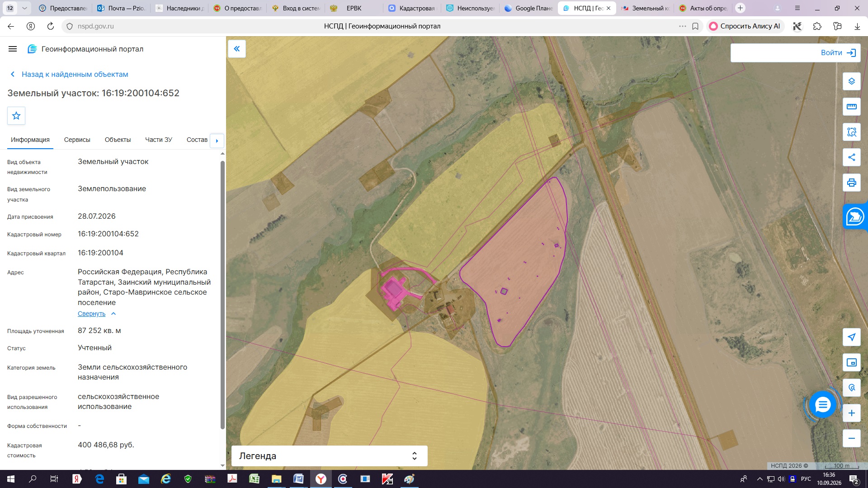Expand the Легенда panel
The height and width of the screenshot is (488, 868).
pos(329,456)
